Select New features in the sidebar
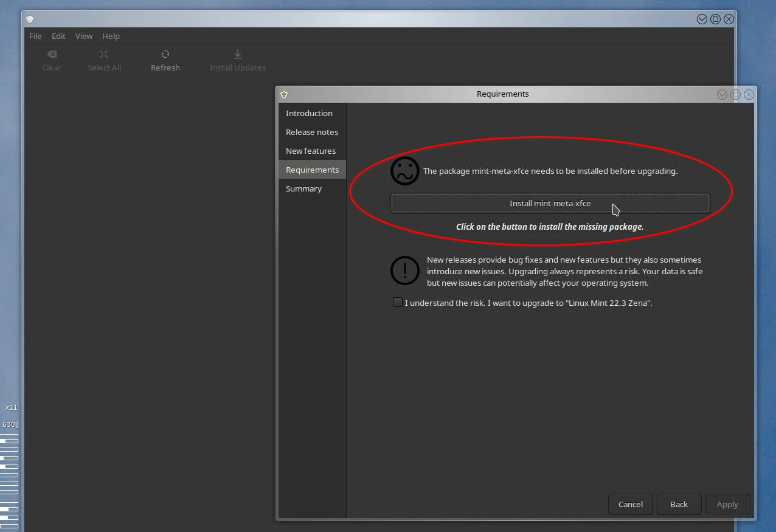776x532 pixels. point(311,151)
